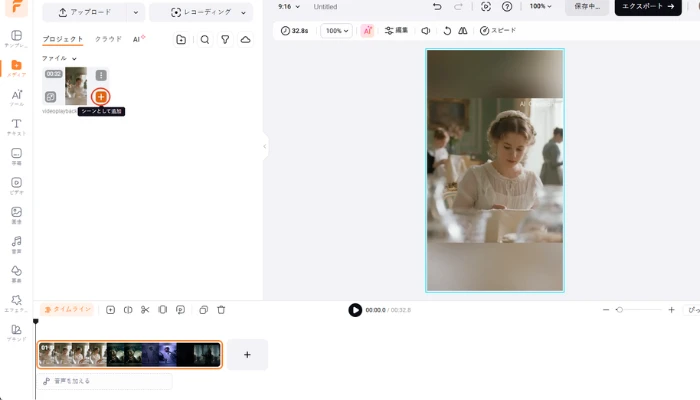The height and width of the screenshot is (400, 700).
Task: Switch to the クラウド cloud tab
Action: (108, 39)
